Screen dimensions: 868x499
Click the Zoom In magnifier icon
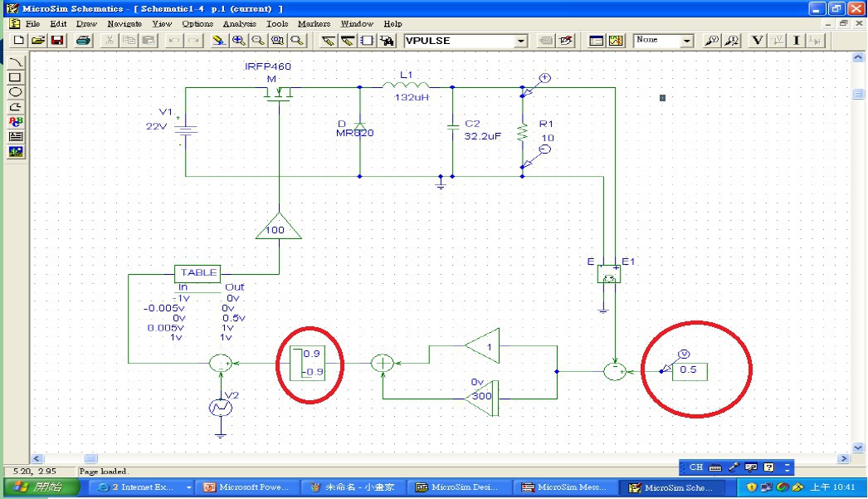pos(238,41)
